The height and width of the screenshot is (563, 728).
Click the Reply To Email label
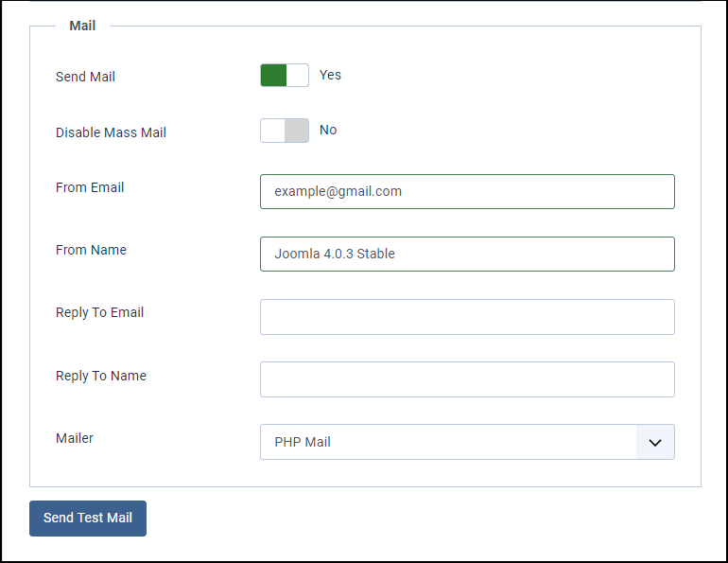click(x=99, y=312)
